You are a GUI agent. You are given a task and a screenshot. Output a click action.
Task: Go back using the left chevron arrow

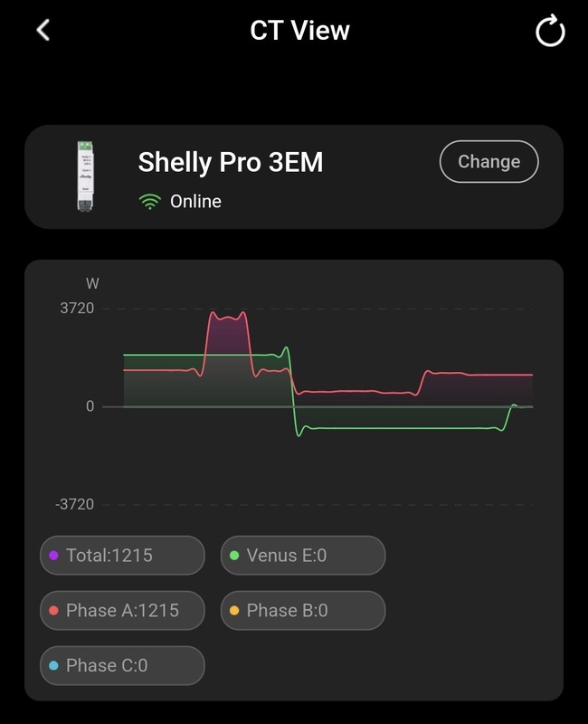point(43,31)
